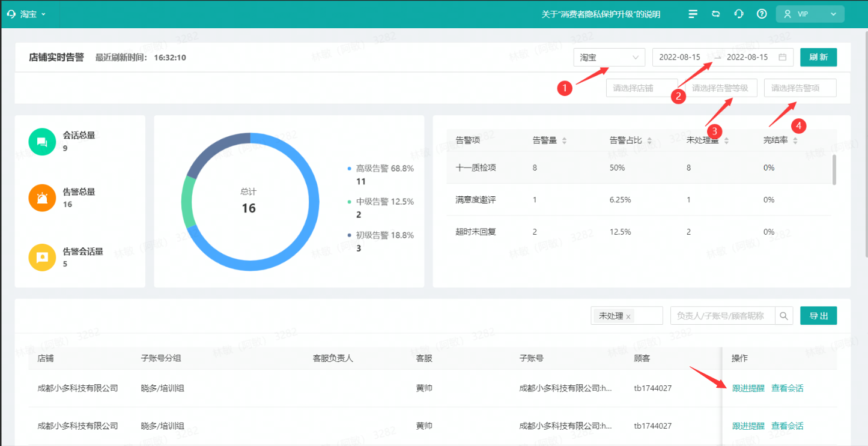Viewport: 868px width, 446px height.
Task: Open the 请选择告警等级 dropdown
Action: pos(721,88)
